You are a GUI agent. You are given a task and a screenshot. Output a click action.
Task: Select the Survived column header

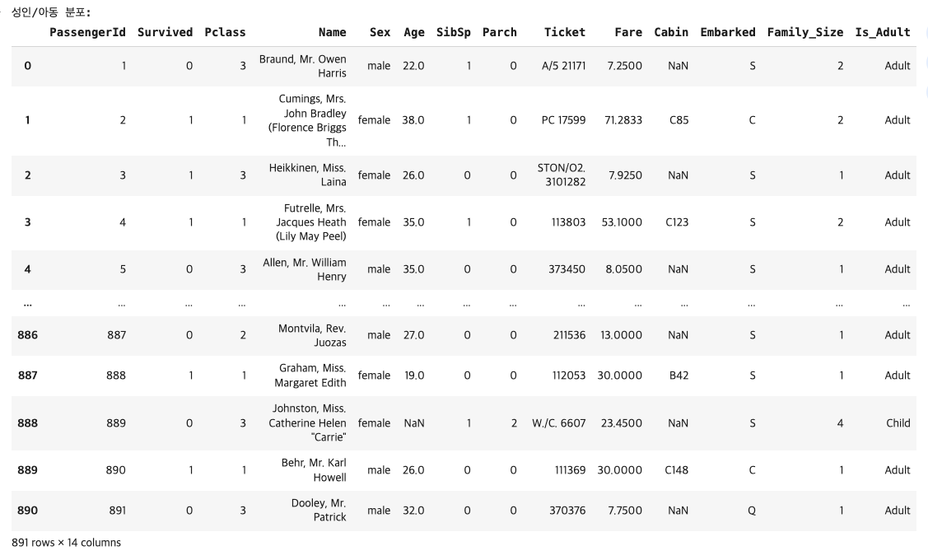[165, 32]
